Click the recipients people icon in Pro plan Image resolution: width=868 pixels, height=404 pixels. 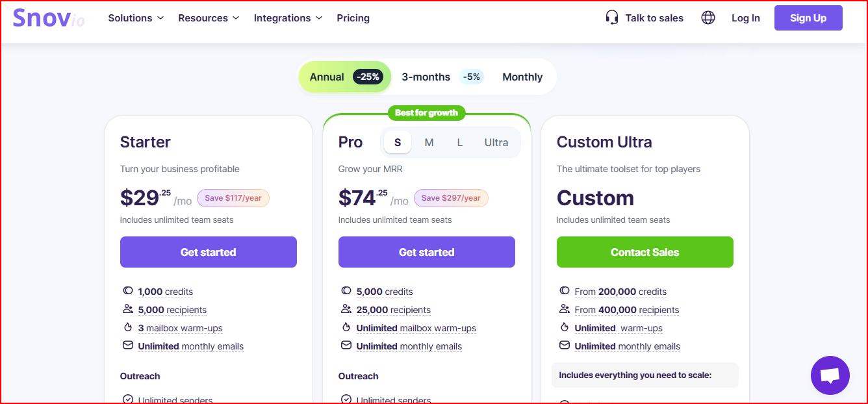[x=346, y=309]
